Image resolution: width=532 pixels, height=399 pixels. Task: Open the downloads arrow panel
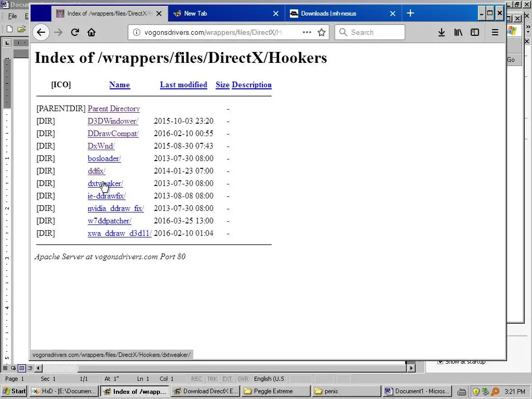(x=442, y=33)
